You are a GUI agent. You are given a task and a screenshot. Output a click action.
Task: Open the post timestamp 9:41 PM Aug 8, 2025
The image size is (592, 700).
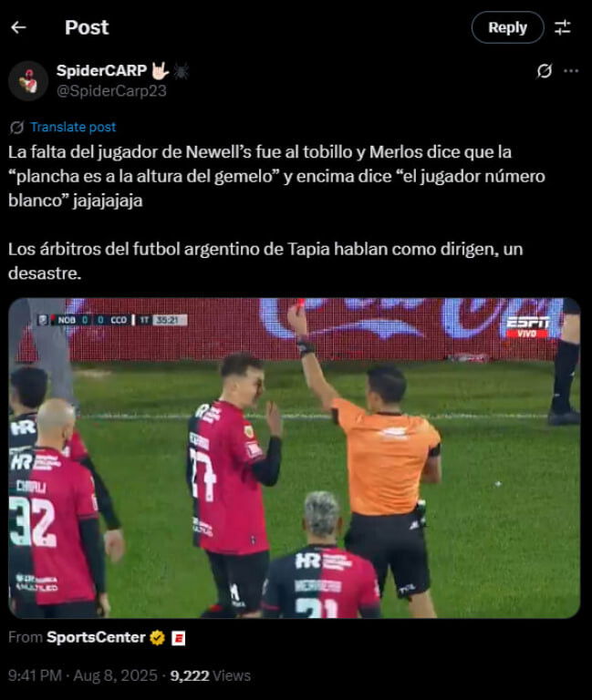pyautogui.click(x=83, y=675)
